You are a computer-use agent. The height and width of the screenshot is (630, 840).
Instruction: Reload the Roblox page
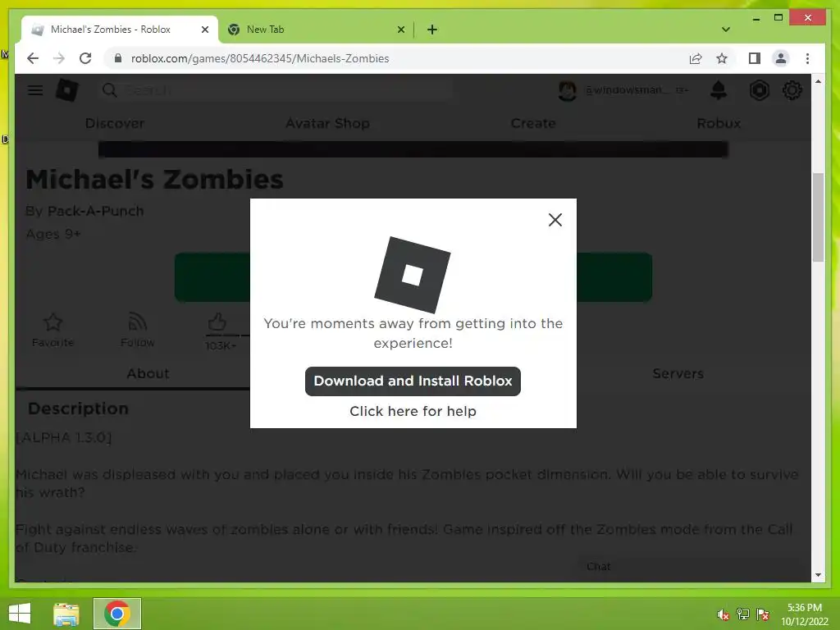(85, 58)
